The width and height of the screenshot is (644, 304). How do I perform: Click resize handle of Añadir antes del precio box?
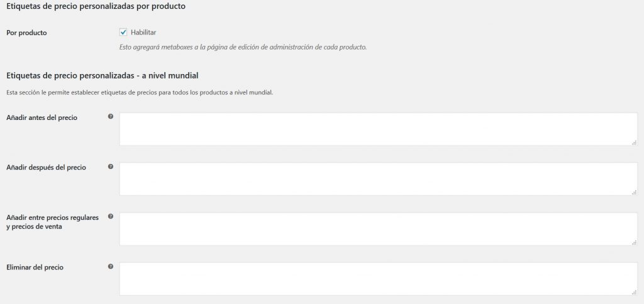point(634,143)
